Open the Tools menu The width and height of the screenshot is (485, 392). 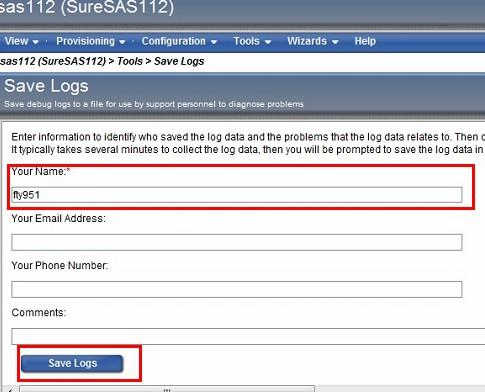click(x=252, y=41)
